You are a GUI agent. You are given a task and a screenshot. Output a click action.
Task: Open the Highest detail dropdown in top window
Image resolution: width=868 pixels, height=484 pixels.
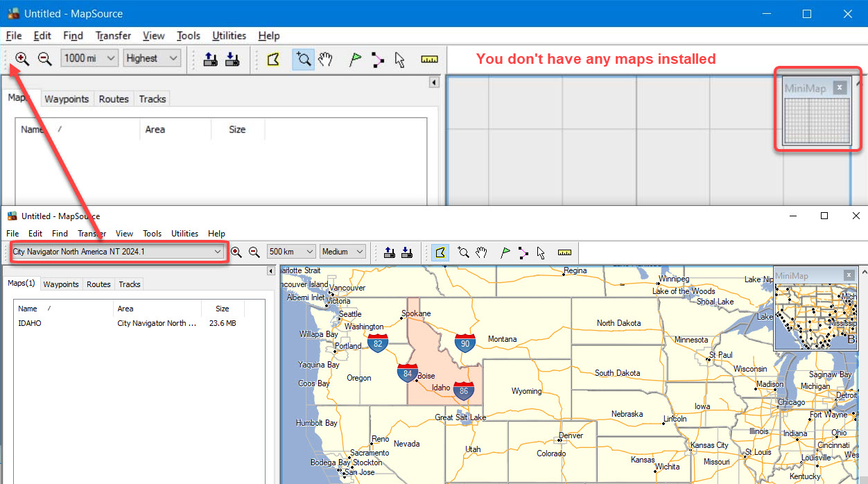pos(153,58)
